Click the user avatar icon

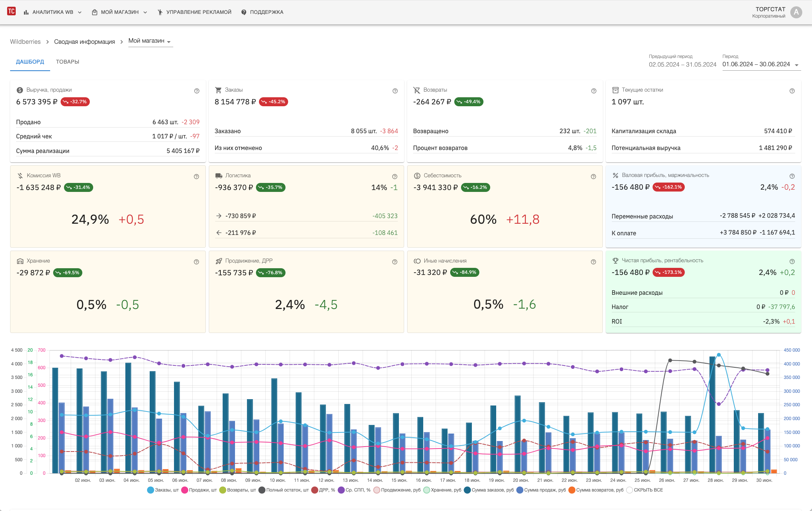coord(796,12)
